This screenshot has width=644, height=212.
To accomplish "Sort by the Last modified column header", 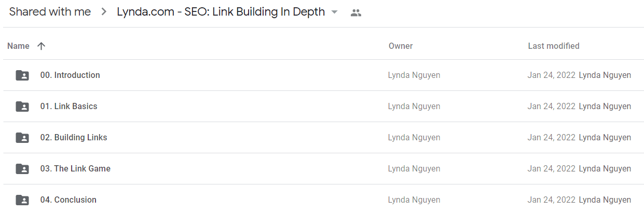I will pyautogui.click(x=554, y=46).
